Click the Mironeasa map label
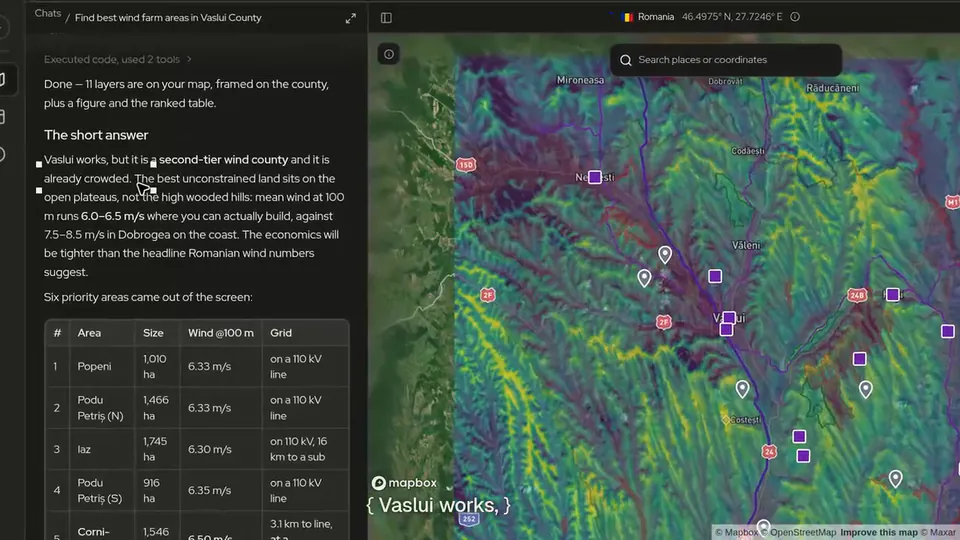 click(x=580, y=80)
